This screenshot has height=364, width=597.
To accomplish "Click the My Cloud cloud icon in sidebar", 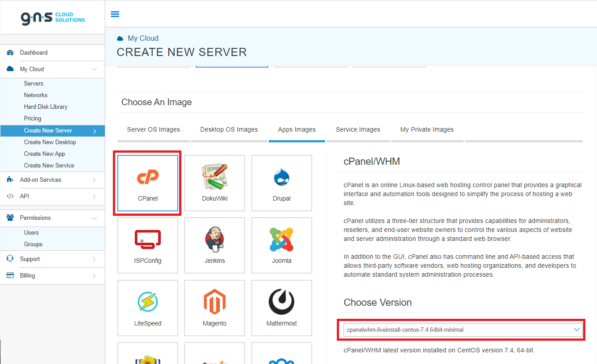I will (10, 69).
